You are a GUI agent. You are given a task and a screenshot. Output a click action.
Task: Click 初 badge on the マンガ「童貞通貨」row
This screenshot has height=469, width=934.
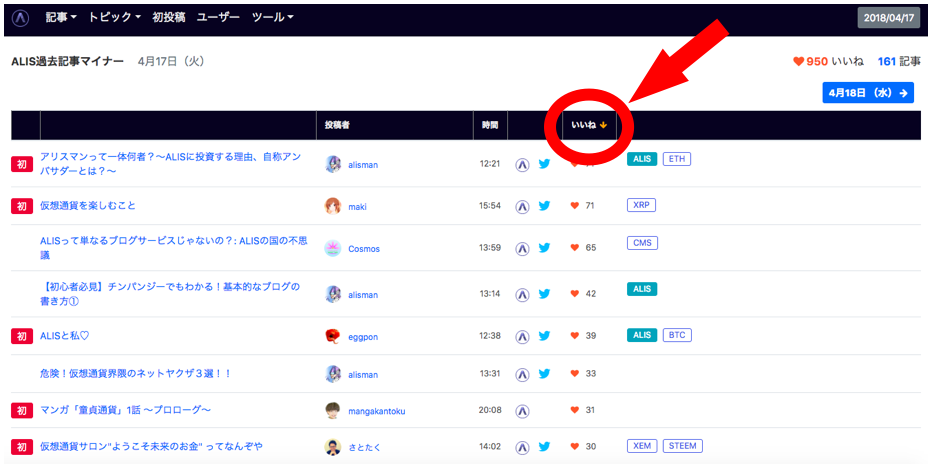coord(22,411)
